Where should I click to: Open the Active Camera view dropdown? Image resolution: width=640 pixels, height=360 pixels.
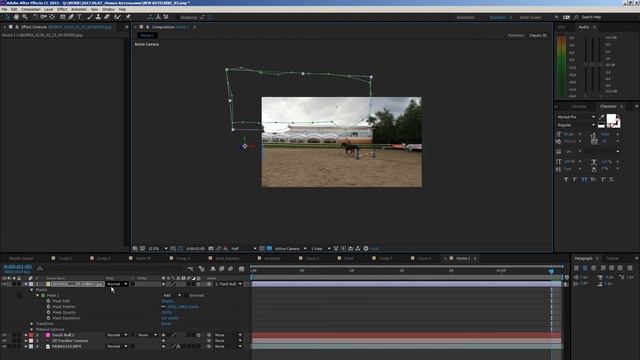[x=290, y=248]
